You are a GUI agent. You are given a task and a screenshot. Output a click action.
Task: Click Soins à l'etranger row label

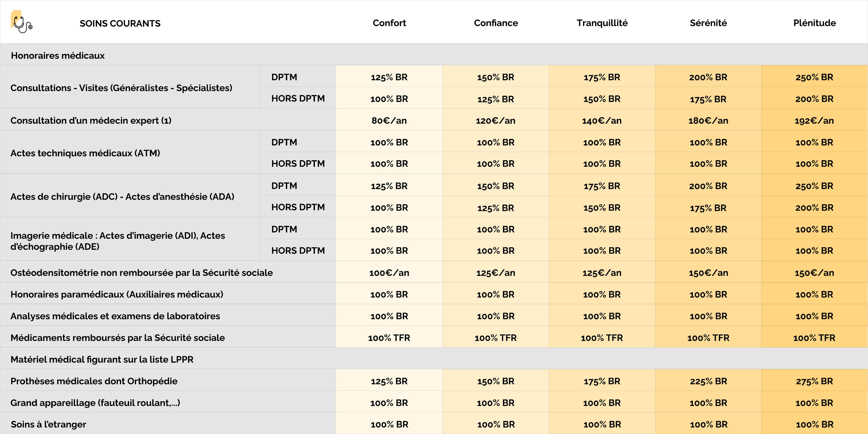(x=48, y=424)
